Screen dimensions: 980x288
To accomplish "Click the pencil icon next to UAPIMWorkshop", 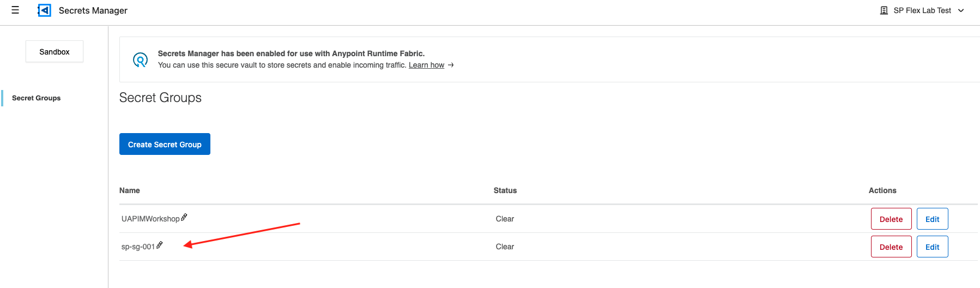I will [x=184, y=217].
